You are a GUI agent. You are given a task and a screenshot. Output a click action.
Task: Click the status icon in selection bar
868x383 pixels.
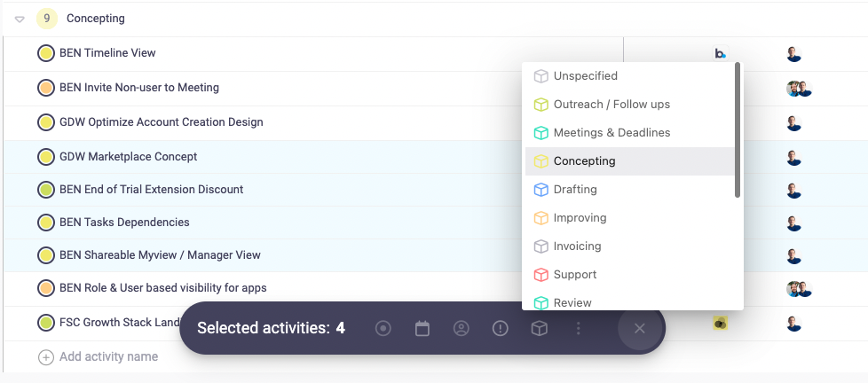[x=383, y=329]
